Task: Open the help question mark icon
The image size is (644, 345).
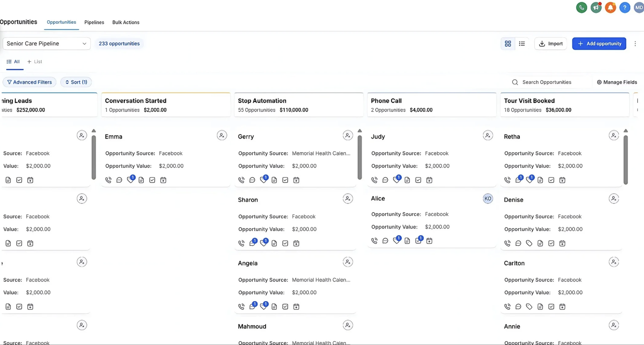Action: click(625, 8)
